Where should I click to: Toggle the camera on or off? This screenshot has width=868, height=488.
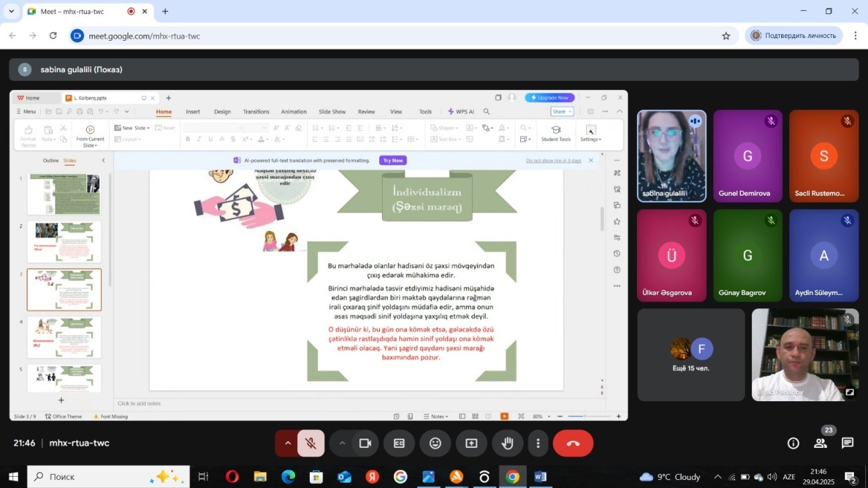pos(365,443)
